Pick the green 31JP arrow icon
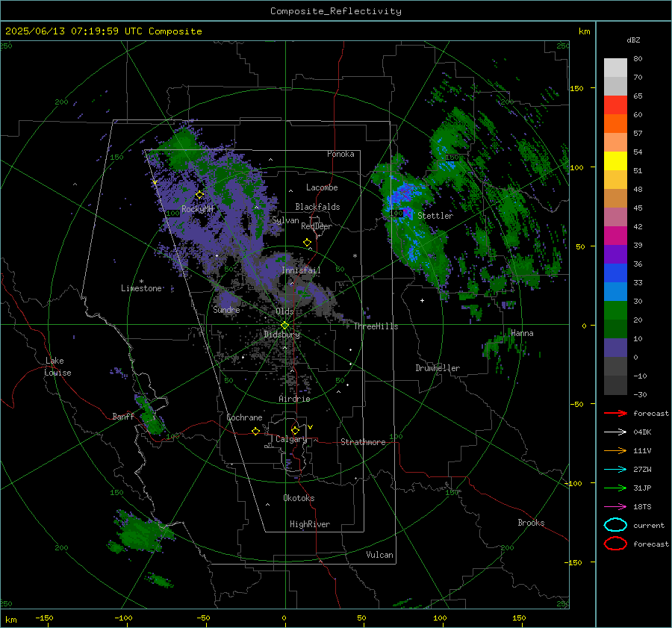This screenshot has height=628, width=672. coord(615,488)
